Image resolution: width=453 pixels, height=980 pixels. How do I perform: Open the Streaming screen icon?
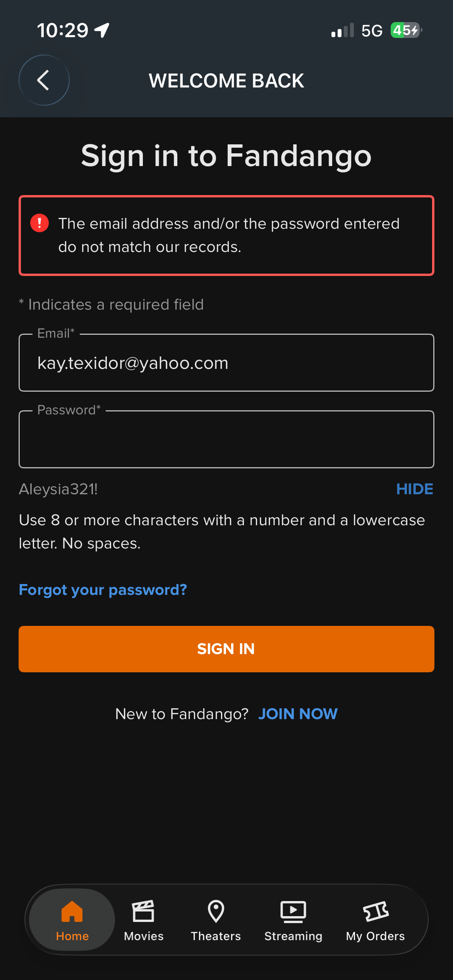coord(293,911)
